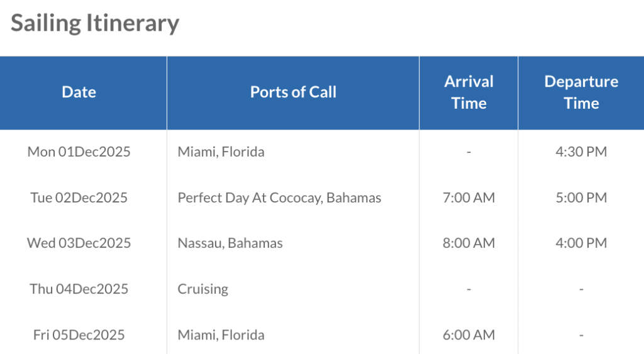Select the Thu 04Dec2025 date cell
The image size is (644, 354).
pyautogui.click(x=79, y=289)
